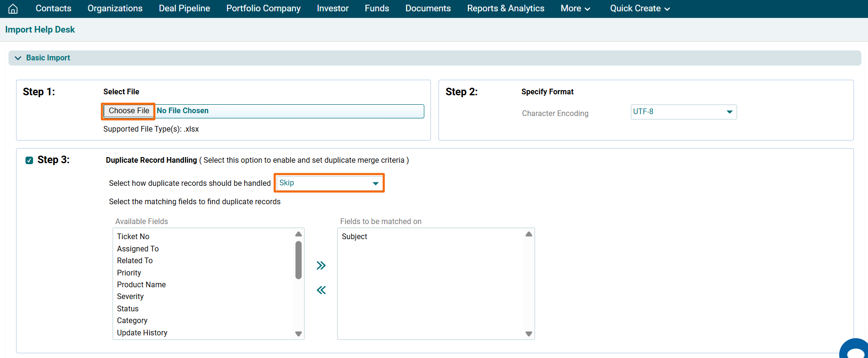Click down arrow in Fields to be matched list
The height and width of the screenshot is (358, 868).
tap(529, 334)
